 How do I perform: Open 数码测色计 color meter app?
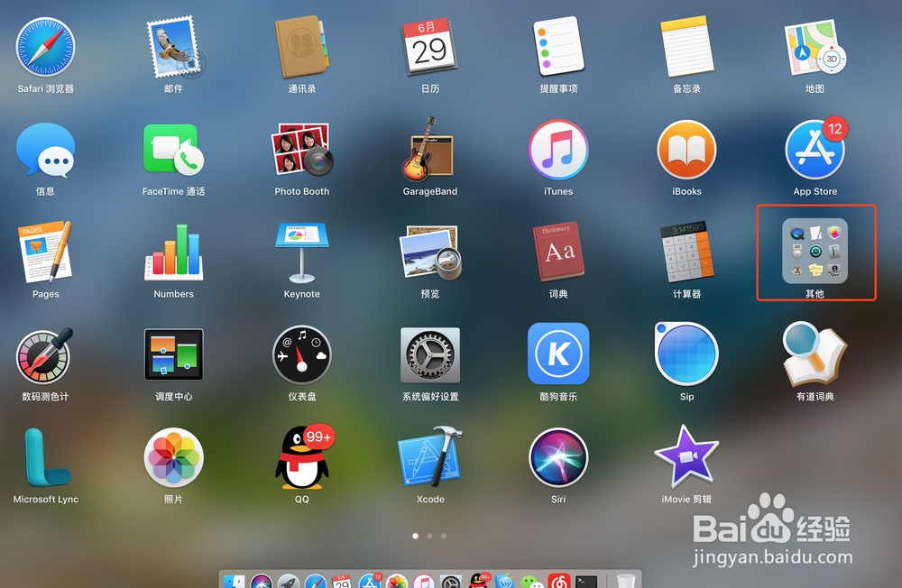(45, 355)
